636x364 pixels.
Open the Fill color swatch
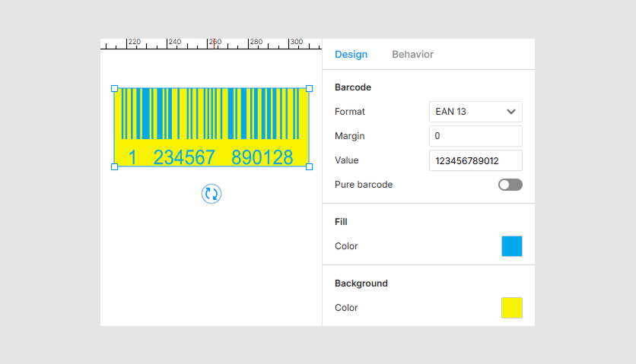pos(511,246)
